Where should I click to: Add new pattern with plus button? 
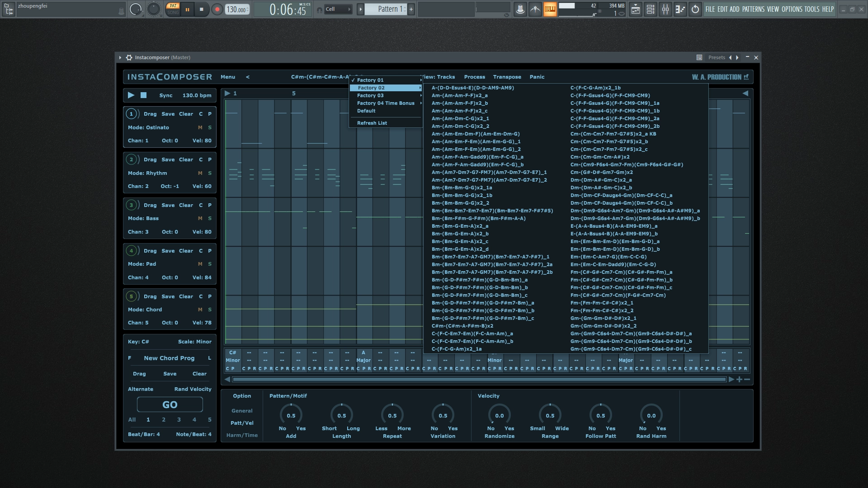click(x=411, y=9)
